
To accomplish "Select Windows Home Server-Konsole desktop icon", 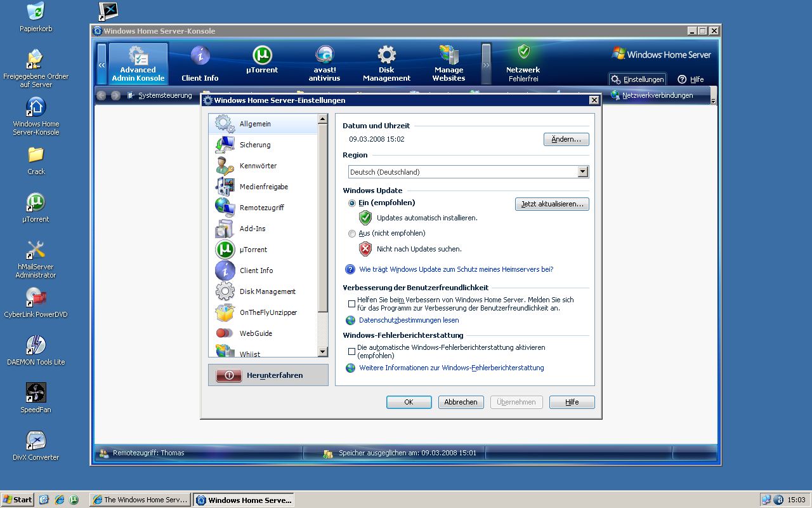I will click(36, 116).
